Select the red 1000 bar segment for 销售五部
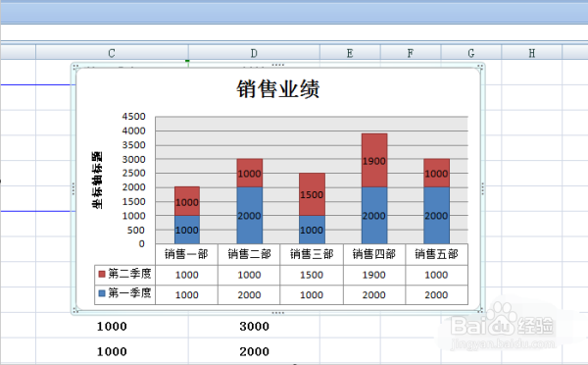Viewport: 588px width, 365px height. (x=436, y=173)
